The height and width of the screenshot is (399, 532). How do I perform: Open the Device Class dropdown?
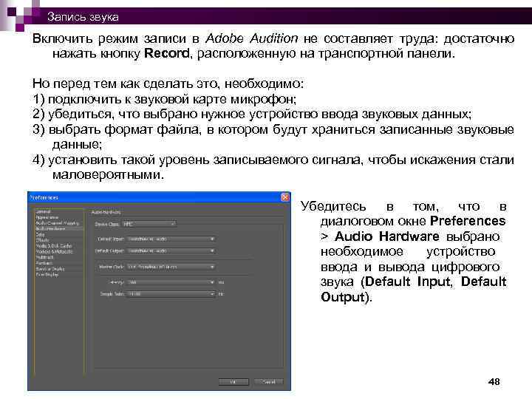149,224
